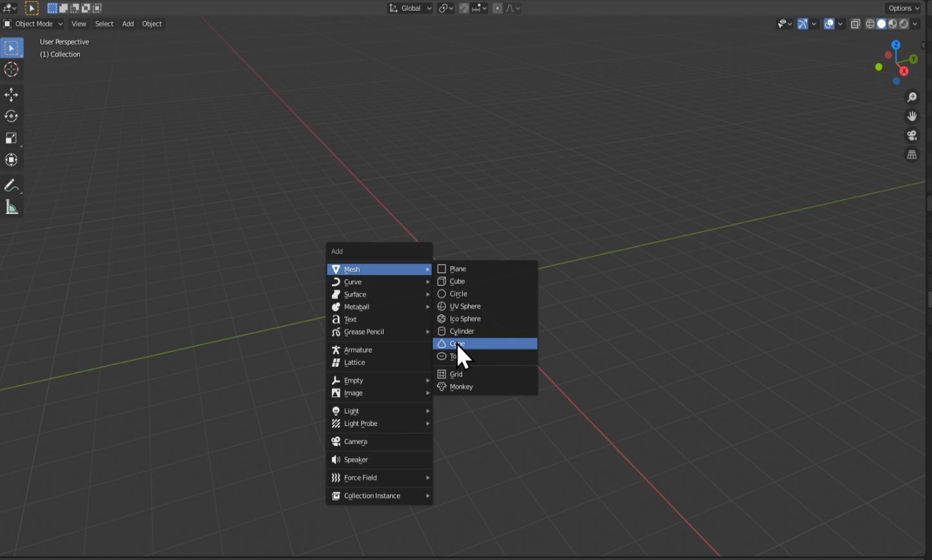Set selection mode to intersect
The image size is (932, 560).
97,8
